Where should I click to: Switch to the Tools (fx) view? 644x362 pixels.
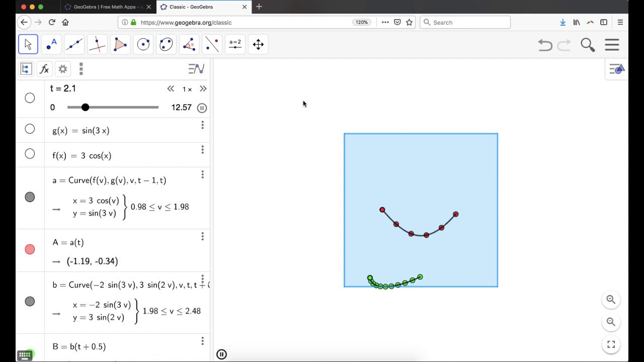[x=44, y=69]
